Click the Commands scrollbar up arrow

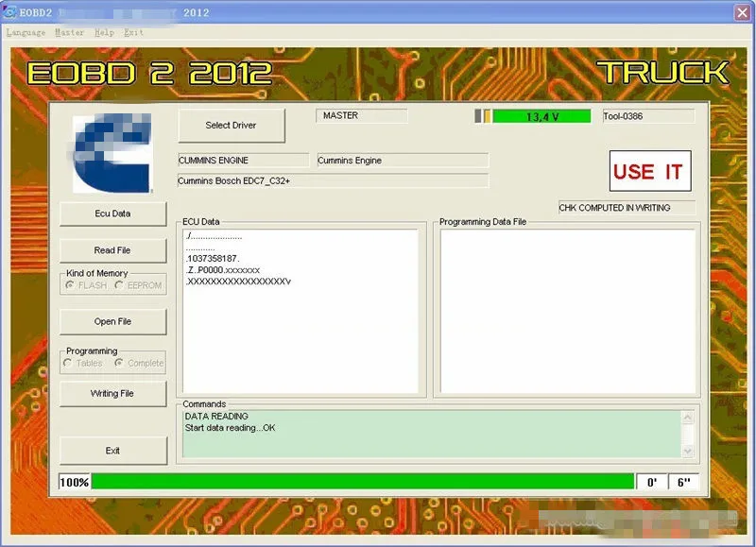(x=688, y=418)
